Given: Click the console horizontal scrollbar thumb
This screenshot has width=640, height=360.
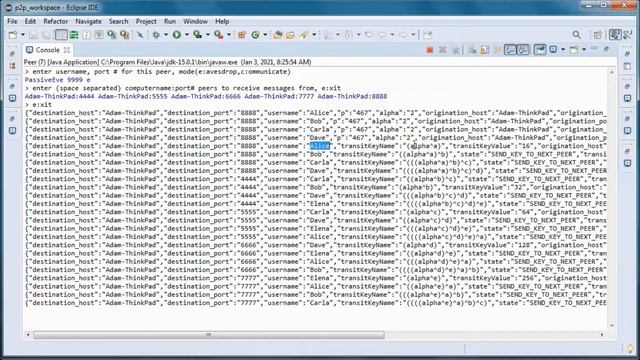Looking at the screenshot, I should pos(209,335).
